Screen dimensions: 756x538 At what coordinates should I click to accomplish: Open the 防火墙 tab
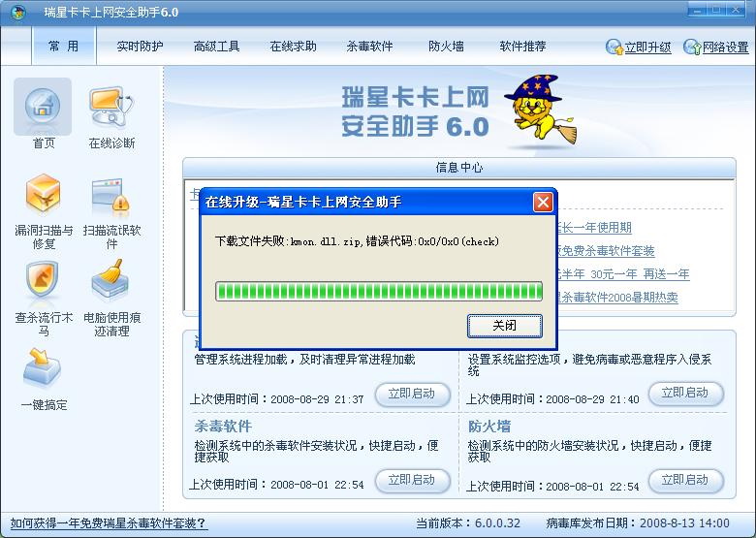click(446, 47)
